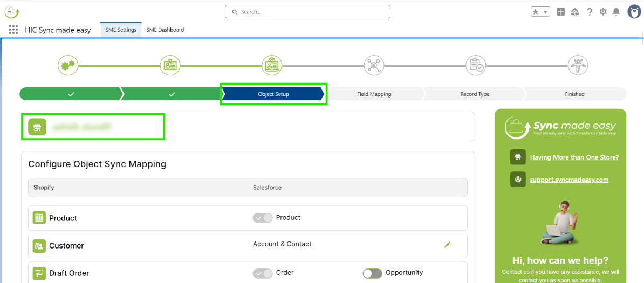Image resolution: width=644 pixels, height=283 pixels.
Task: Open the Salesforce help question mark
Action: pos(590,12)
